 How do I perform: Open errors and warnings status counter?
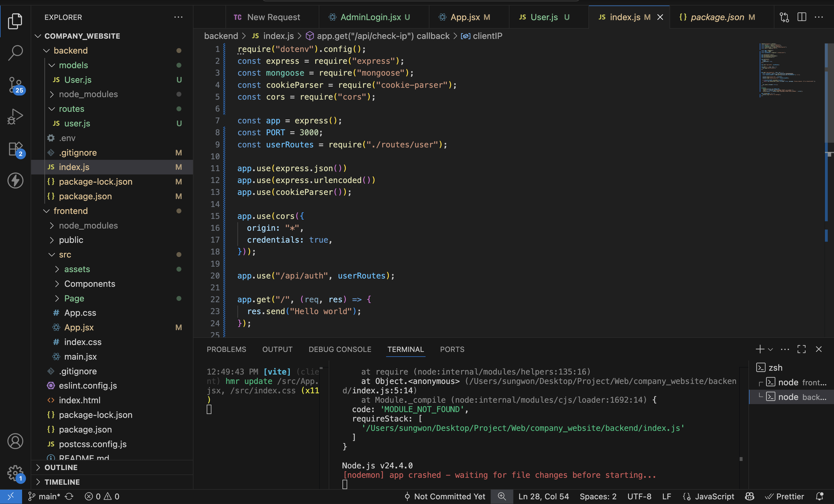102,496
